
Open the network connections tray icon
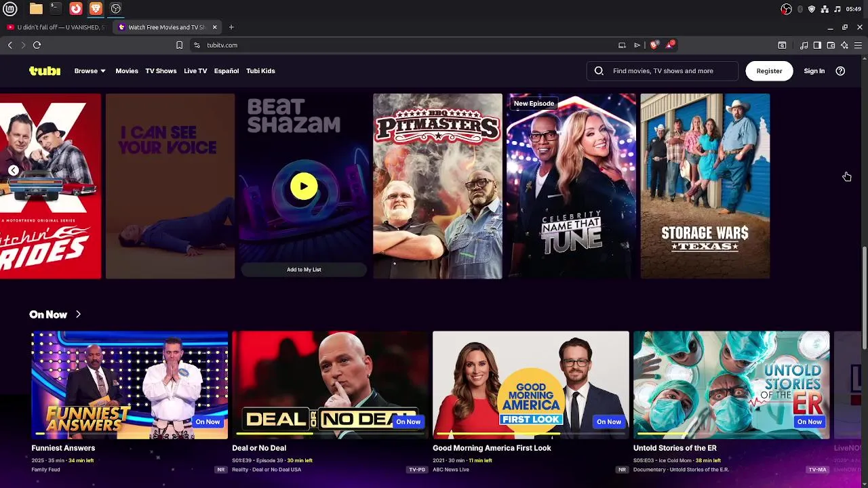(825, 9)
